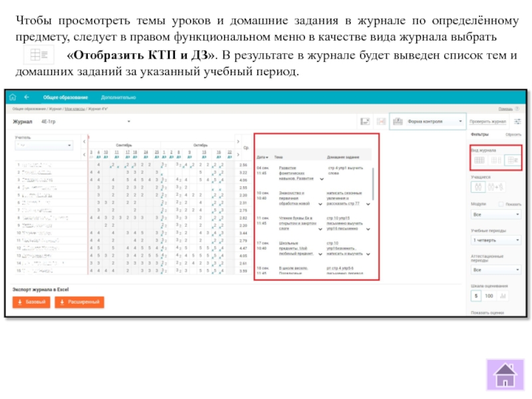This screenshot has height=399, width=532.
Task: Open Аттестационные периоды dropdown
Action: [x=495, y=270]
